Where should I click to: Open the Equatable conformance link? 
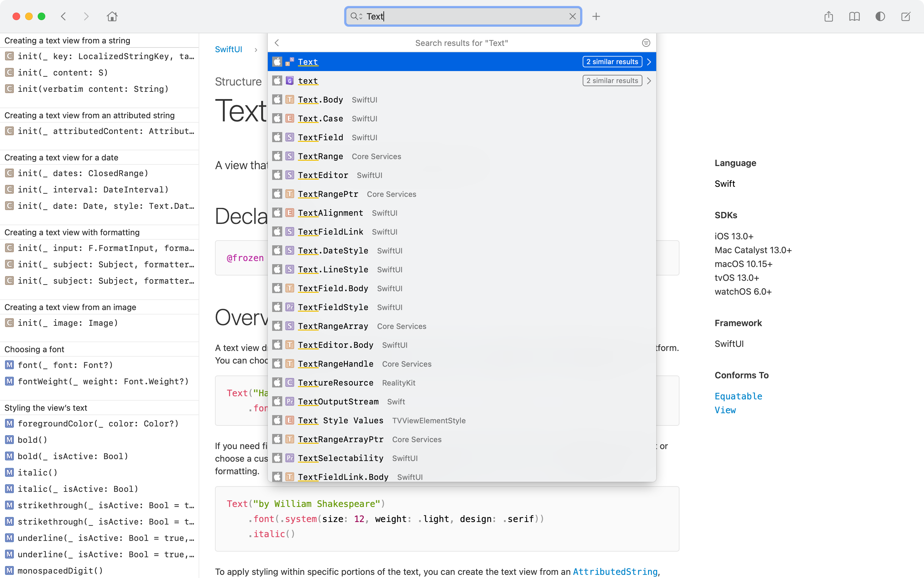coord(738,396)
